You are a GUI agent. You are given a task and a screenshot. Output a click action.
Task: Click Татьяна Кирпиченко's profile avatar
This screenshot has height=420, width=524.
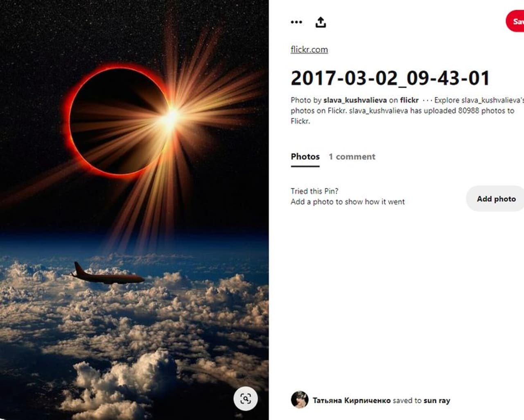point(299,400)
